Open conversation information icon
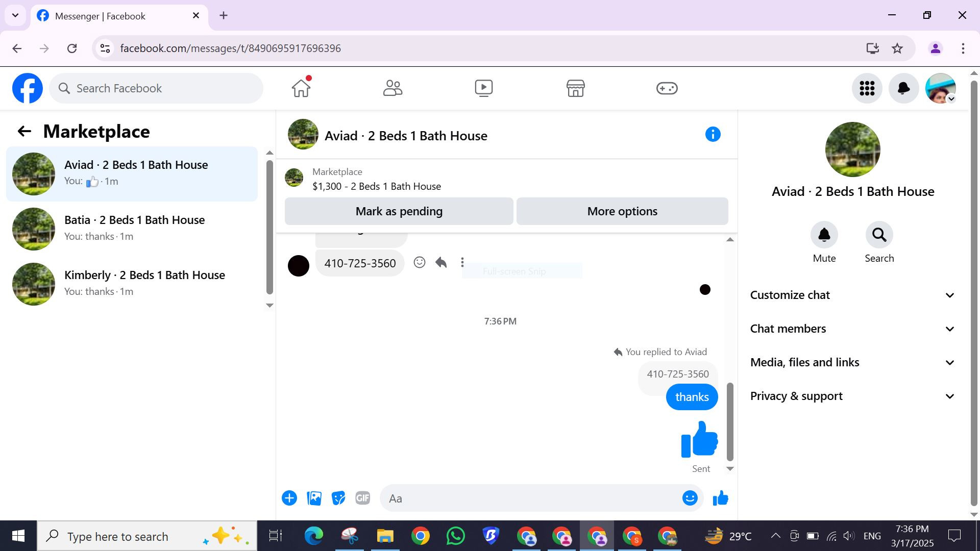 [713, 134]
